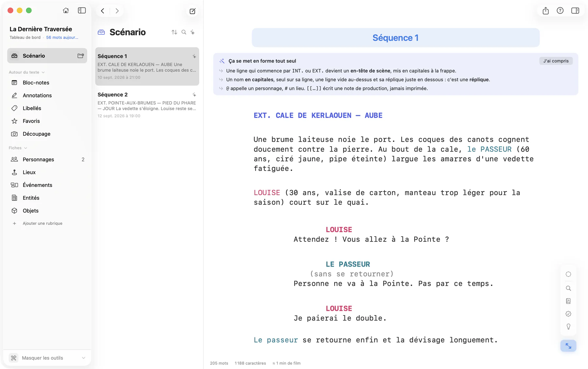Open the help question mark icon
Screen dimensions: 588x369
tap(560, 11)
